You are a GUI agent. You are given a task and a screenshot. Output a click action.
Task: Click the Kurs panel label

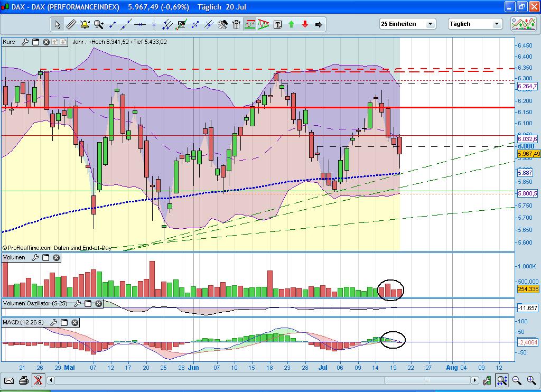9,42
